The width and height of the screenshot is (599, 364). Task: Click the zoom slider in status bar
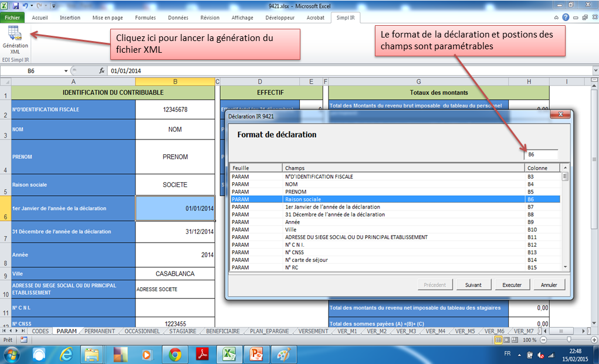point(568,340)
